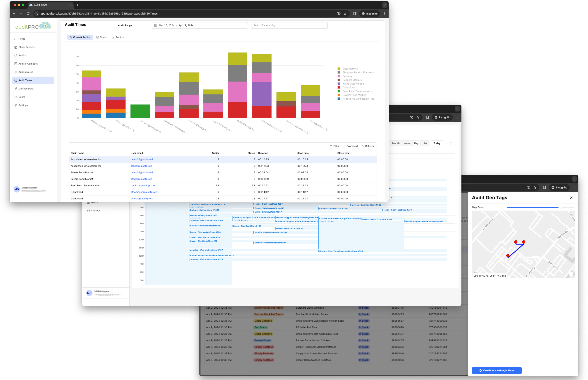Click the green cjackson bar in chart

point(140,111)
